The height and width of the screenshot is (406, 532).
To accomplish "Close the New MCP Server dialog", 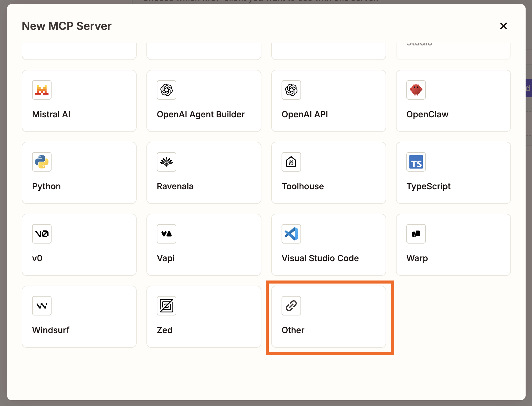I will click(x=503, y=26).
